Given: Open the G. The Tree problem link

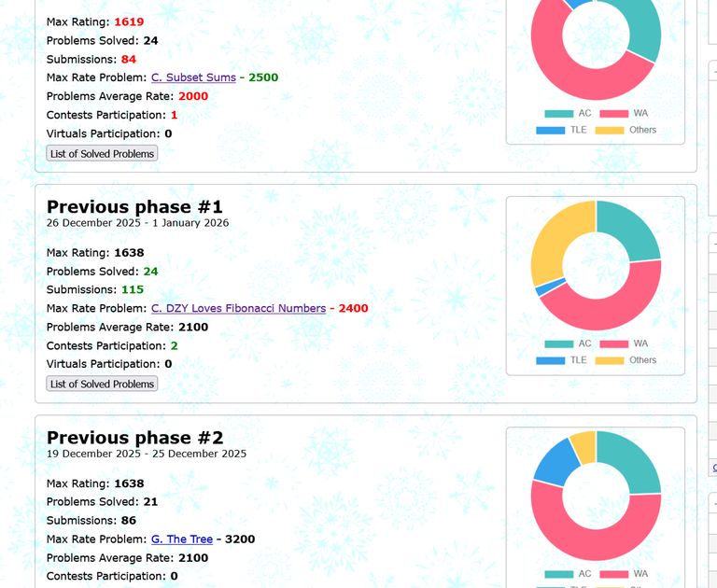Looking at the screenshot, I should pos(182,539).
